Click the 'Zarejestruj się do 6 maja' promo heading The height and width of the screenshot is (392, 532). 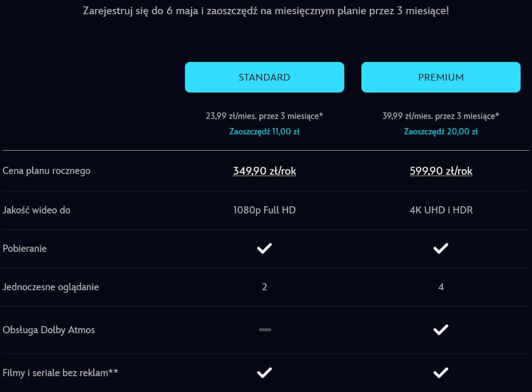coord(266,10)
